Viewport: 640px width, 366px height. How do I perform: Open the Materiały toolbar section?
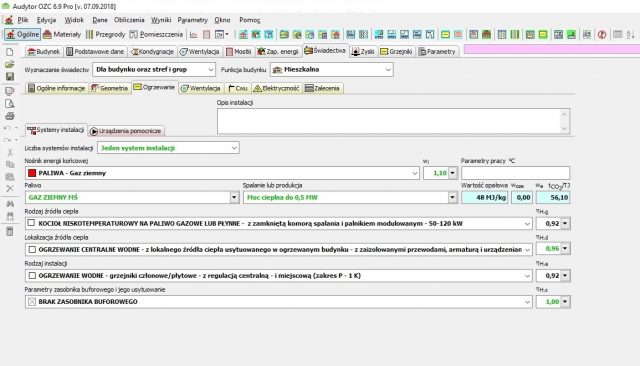(62, 35)
